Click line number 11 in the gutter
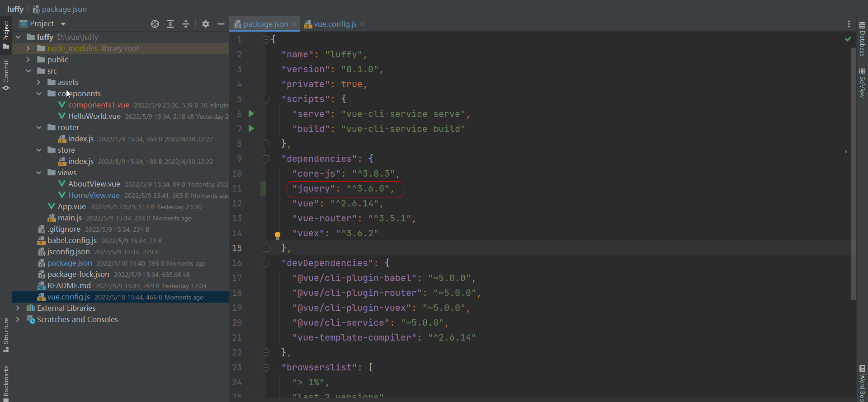This screenshot has width=868, height=402. [237, 188]
